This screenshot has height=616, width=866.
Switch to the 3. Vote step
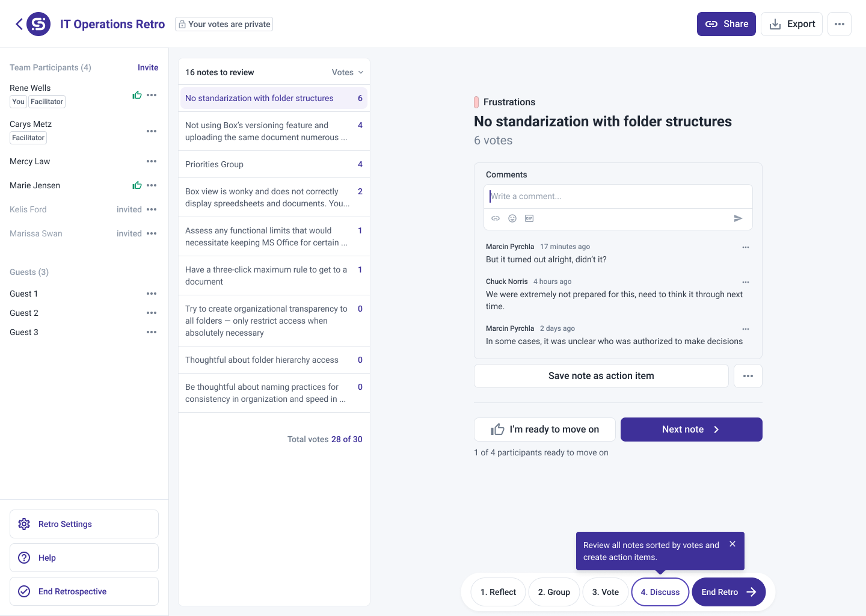tap(605, 592)
